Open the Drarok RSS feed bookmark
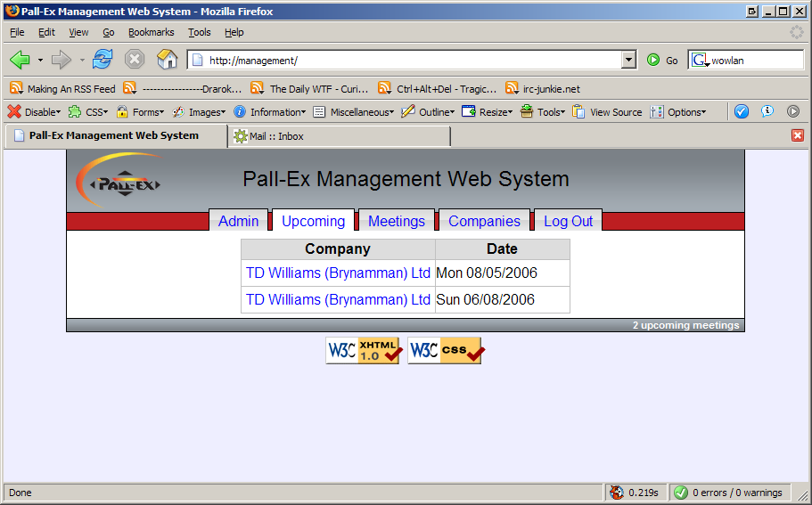Image resolution: width=812 pixels, height=505 pixels. (183, 88)
